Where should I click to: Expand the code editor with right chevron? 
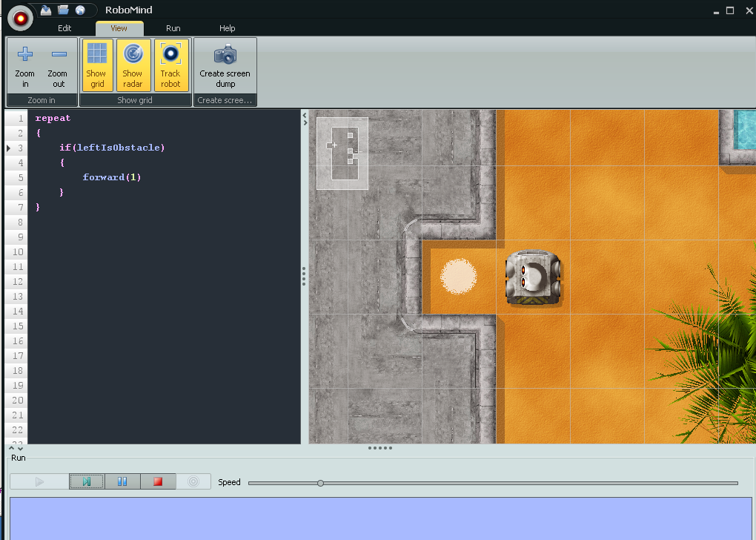(304, 122)
